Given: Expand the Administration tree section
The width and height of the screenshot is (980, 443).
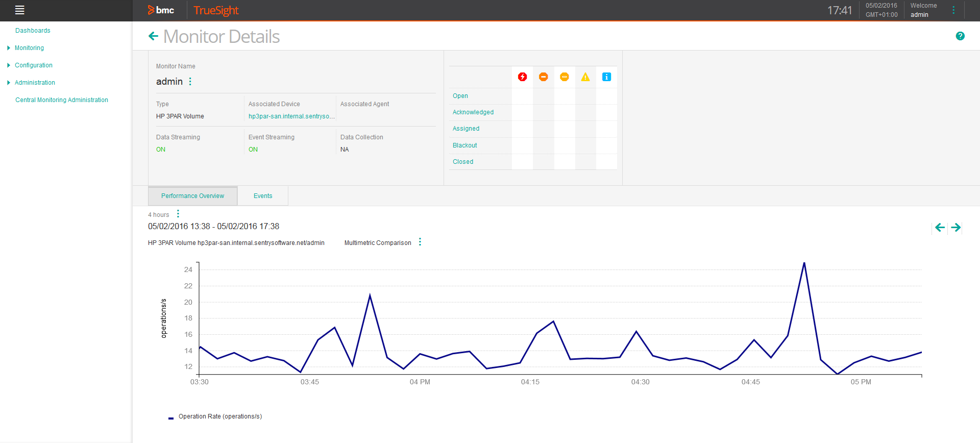Looking at the screenshot, I should coord(9,83).
